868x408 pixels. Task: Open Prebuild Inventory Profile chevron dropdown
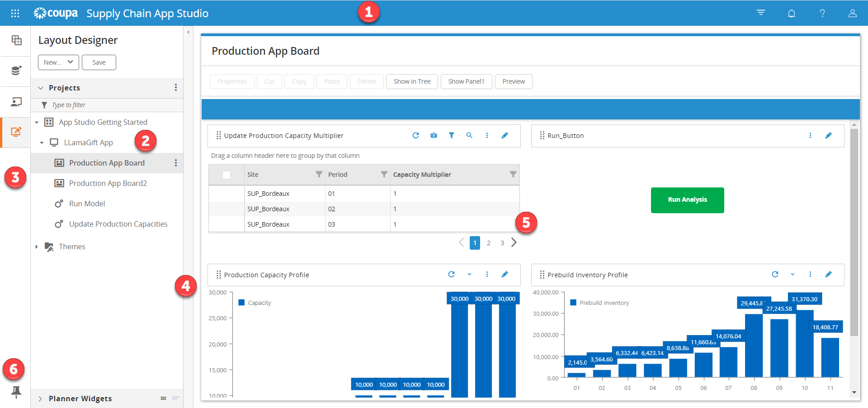click(x=793, y=274)
